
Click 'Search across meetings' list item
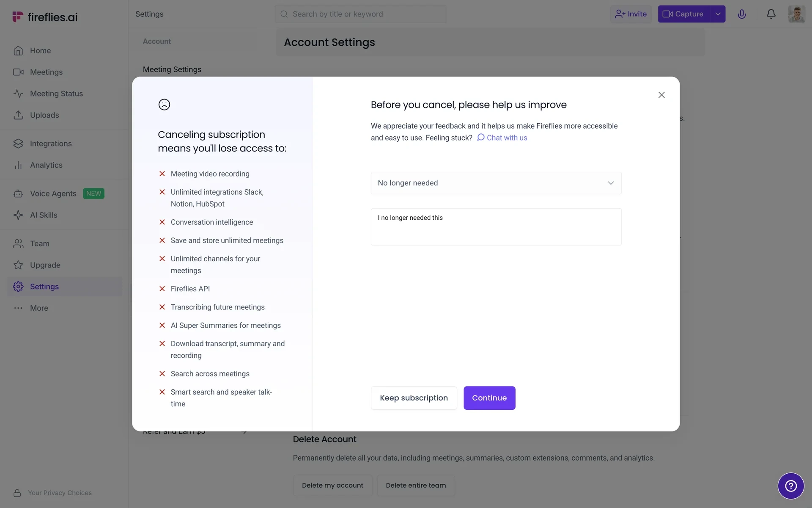pos(210,374)
